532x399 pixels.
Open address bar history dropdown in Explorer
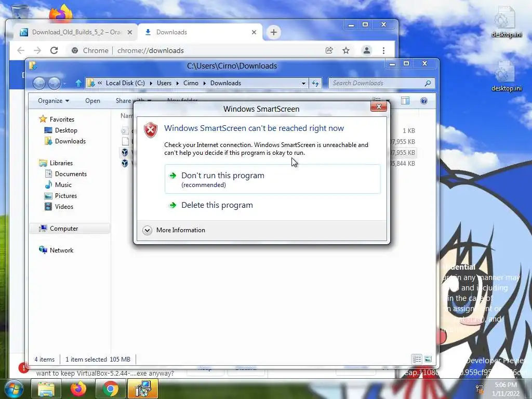(x=303, y=83)
